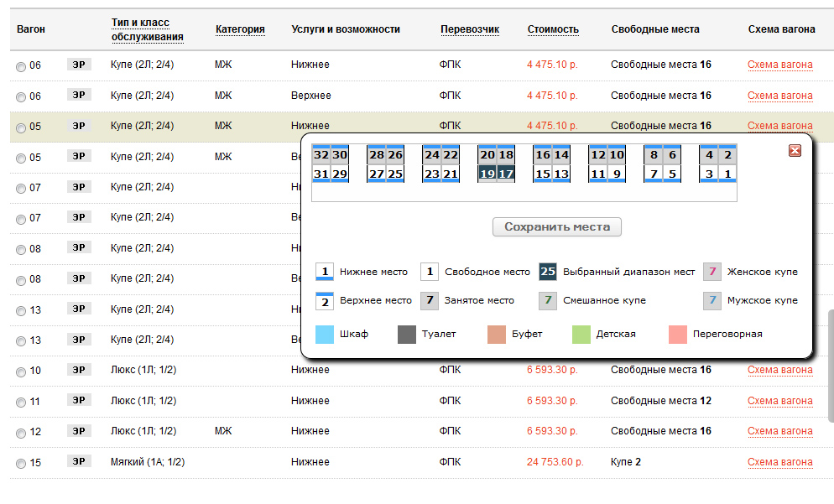Screen dimensions: 834x504
Task: Select the wagon 12 radio button
Action: pos(21,433)
